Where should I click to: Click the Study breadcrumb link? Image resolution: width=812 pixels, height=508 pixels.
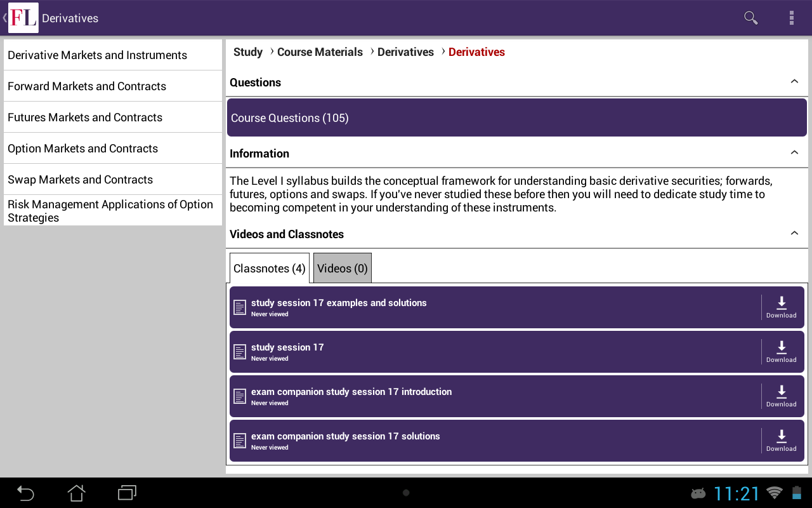click(247, 52)
